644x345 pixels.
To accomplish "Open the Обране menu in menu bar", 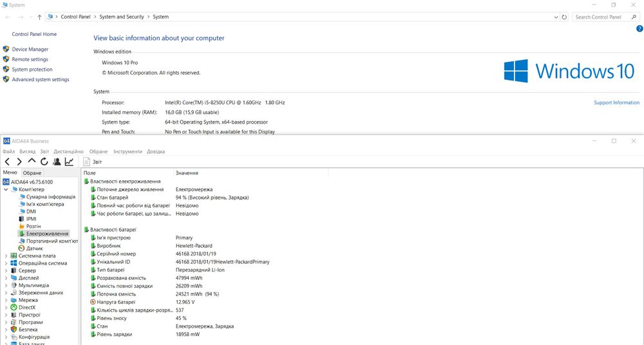I will click(99, 151).
